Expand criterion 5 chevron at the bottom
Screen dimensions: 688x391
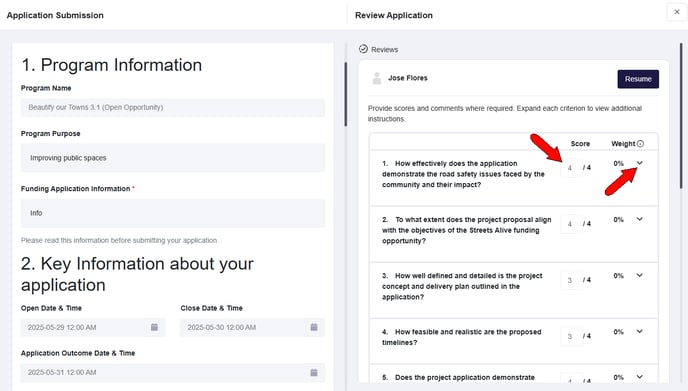tap(640, 377)
